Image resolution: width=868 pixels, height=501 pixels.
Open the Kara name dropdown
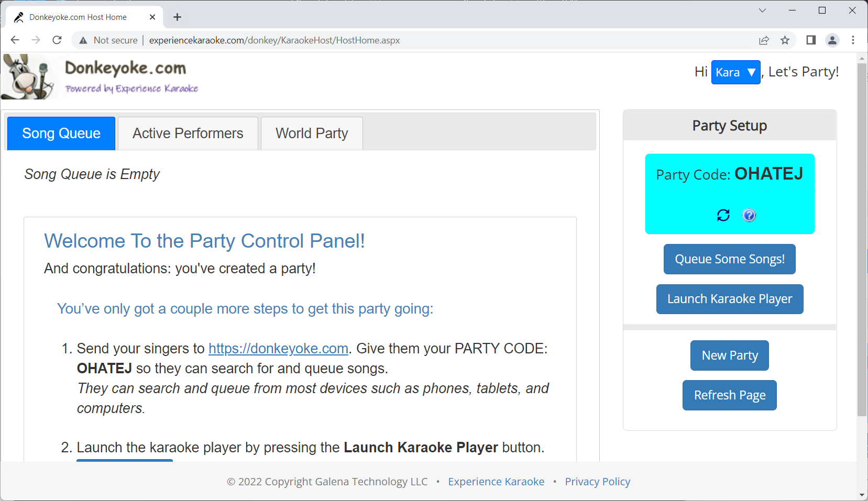coord(735,72)
